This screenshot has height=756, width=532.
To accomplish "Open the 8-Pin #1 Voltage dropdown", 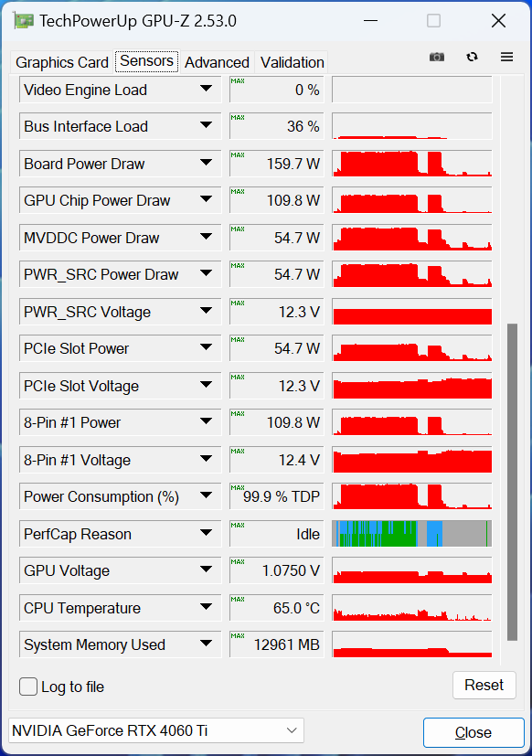I will coord(206,459).
